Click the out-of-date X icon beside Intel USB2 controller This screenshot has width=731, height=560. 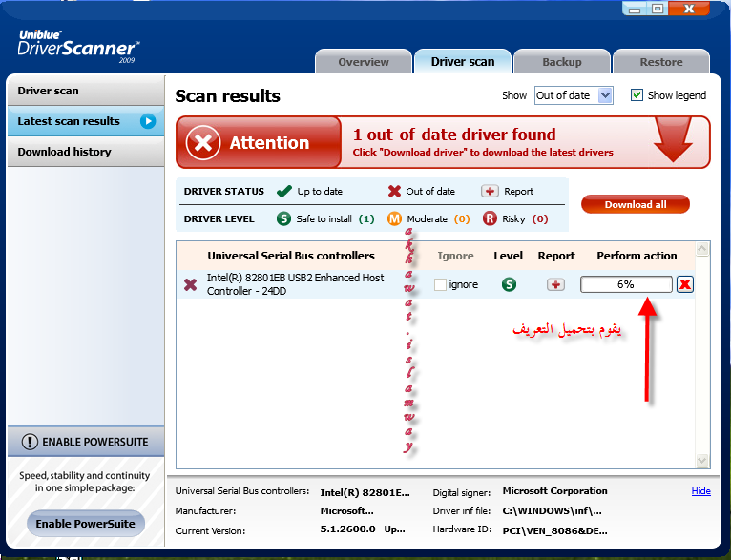coord(190,284)
